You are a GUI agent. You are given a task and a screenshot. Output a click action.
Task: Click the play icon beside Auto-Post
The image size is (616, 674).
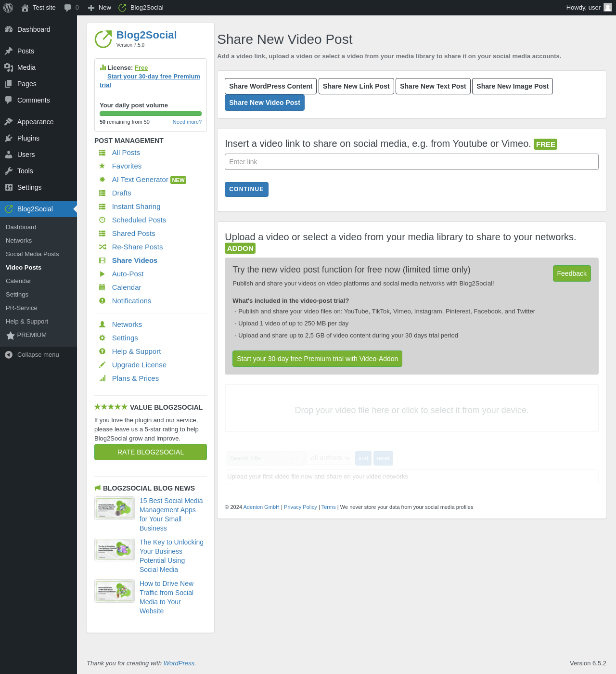point(102,274)
